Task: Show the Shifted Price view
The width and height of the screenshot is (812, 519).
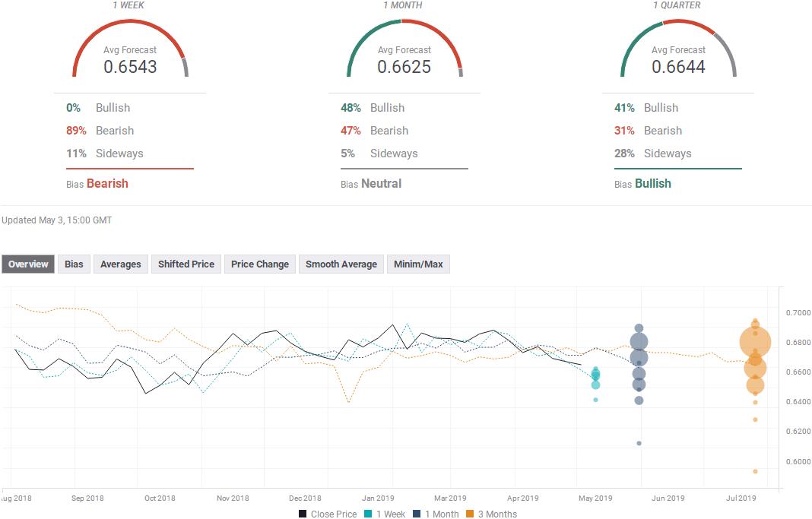Action: coord(186,264)
